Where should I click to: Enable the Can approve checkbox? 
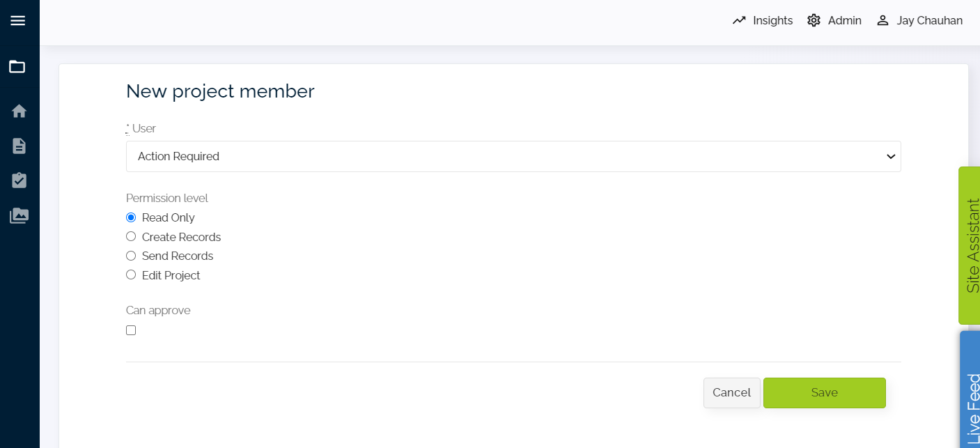131,330
